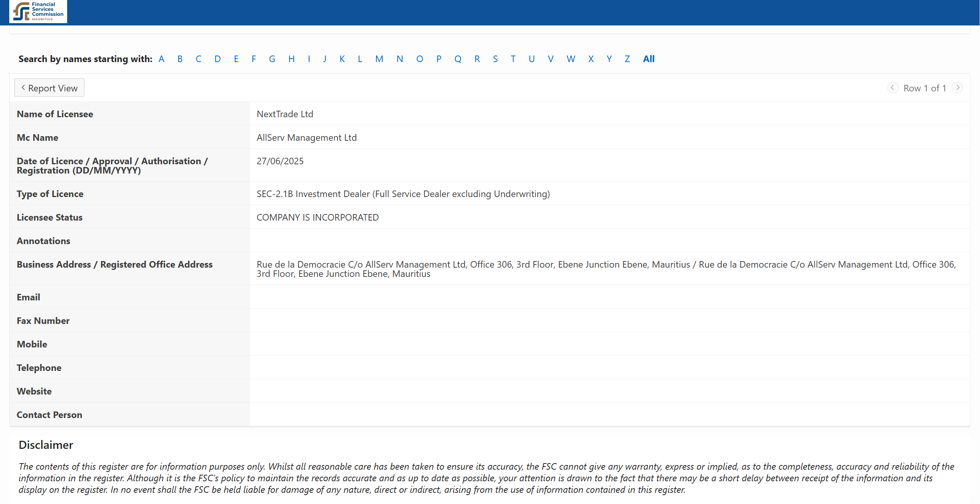
Task: Click the Financial Services Commission logo
Action: (x=38, y=12)
